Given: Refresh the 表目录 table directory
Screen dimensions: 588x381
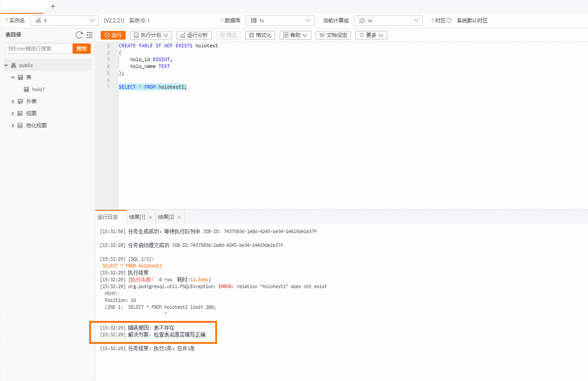Looking at the screenshot, I should tap(79, 35).
